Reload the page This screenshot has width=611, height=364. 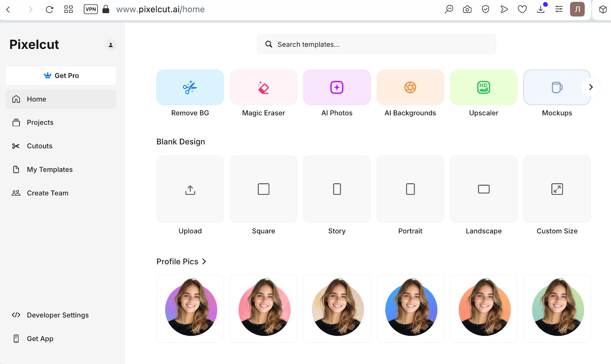(49, 10)
